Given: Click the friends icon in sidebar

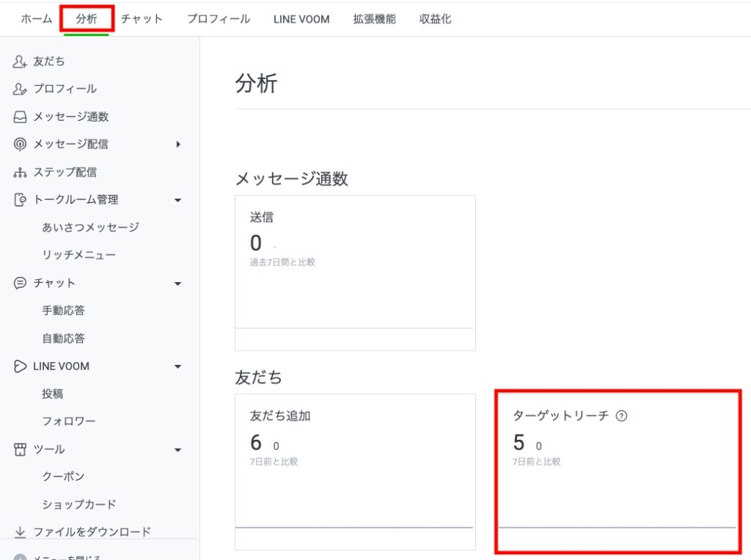Looking at the screenshot, I should point(20,62).
